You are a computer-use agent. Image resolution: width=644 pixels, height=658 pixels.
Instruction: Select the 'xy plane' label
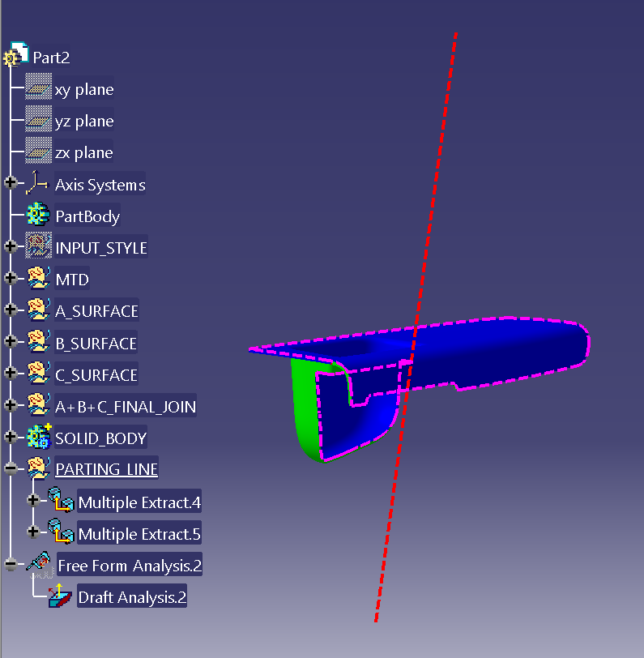tap(84, 89)
